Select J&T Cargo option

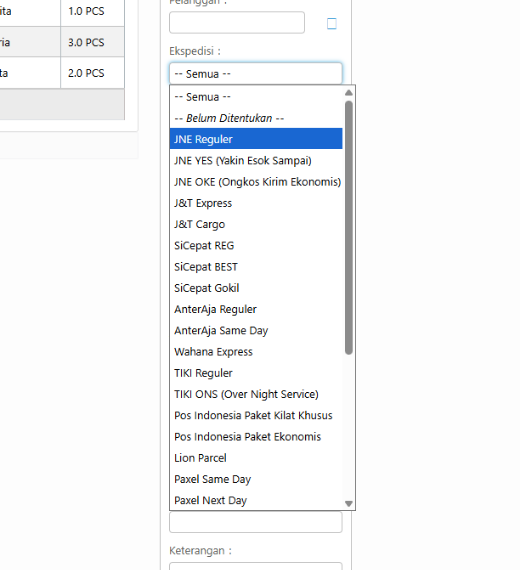[x=256, y=224]
